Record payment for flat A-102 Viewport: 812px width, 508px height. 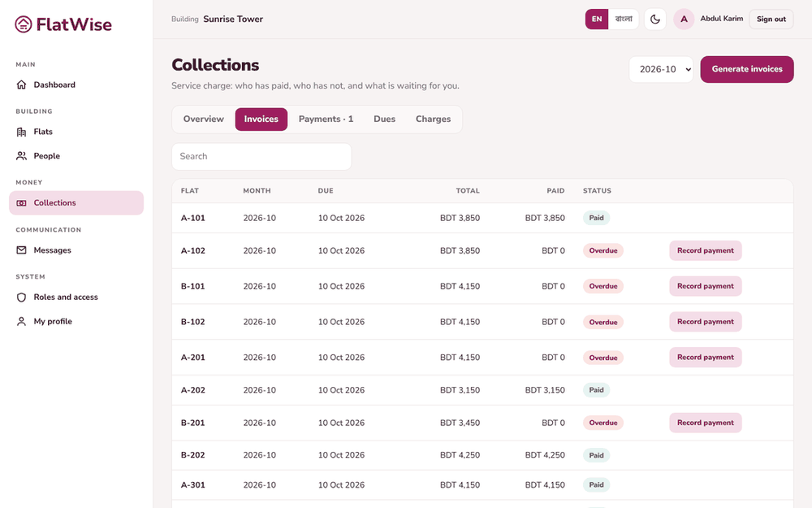(x=706, y=250)
